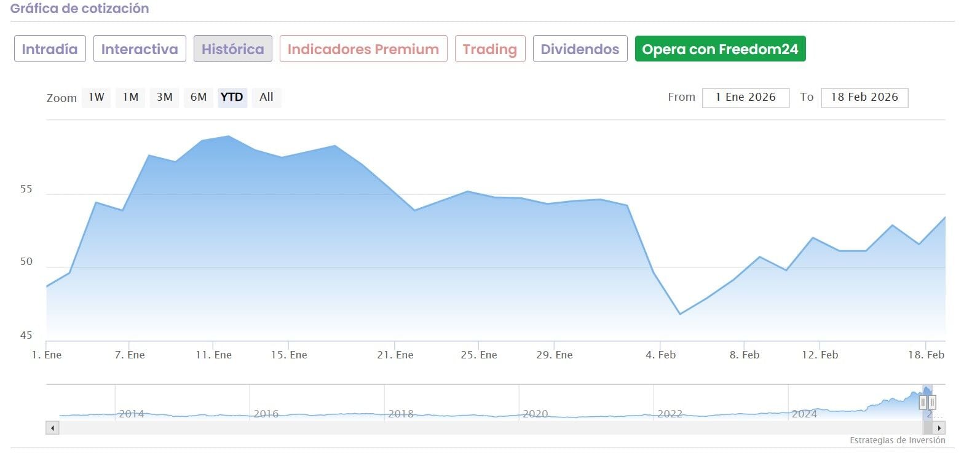The width and height of the screenshot is (980, 466).
Task: Click the right scroll arrow of the navigator
Action: [x=939, y=428]
